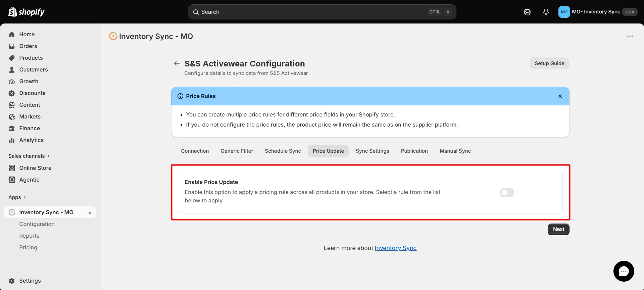This screenshot has height=290, width=644.
Task: Switch to the Connection tab
Action: coord(195,151)
